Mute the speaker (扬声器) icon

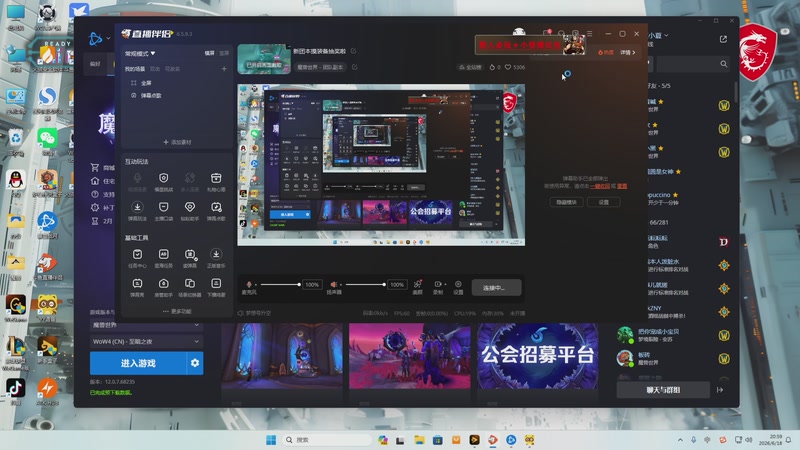(334, 285)
